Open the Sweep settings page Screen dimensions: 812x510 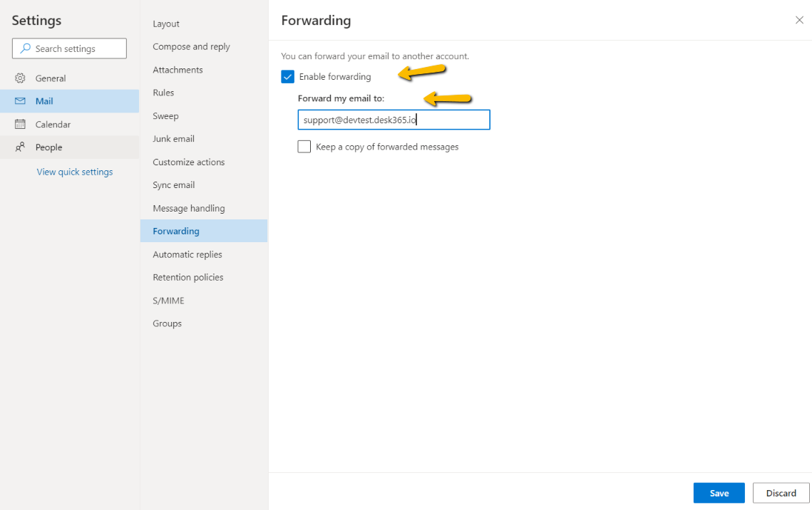point(165,115)
